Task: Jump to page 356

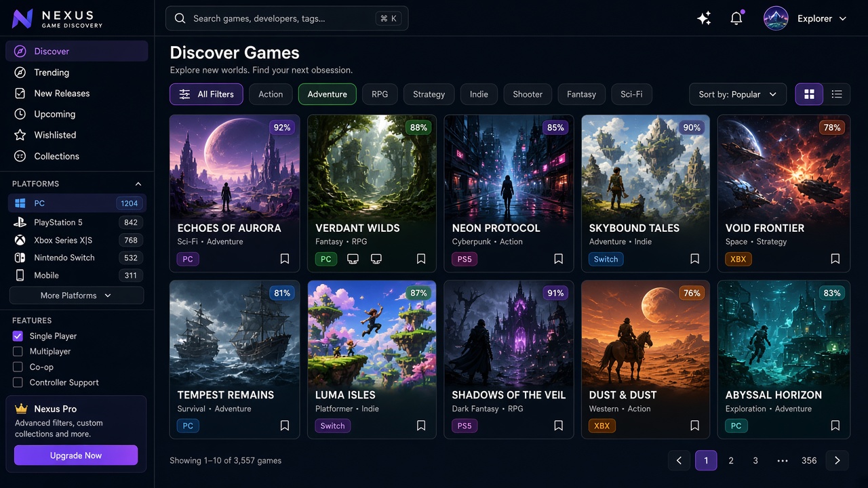Action: (809, 460)
